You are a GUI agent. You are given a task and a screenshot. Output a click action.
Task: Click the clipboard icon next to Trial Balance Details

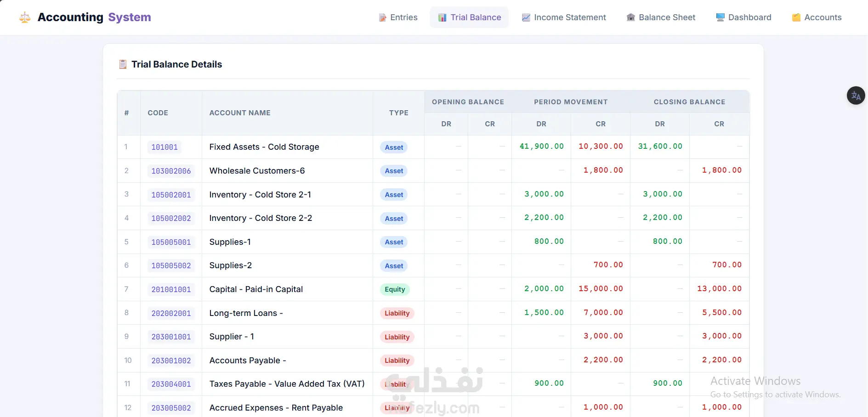click(123, 64)
